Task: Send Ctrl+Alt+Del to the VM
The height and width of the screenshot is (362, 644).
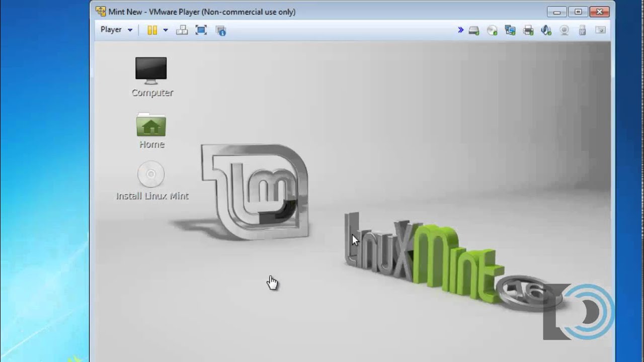Action: [182, 30]
